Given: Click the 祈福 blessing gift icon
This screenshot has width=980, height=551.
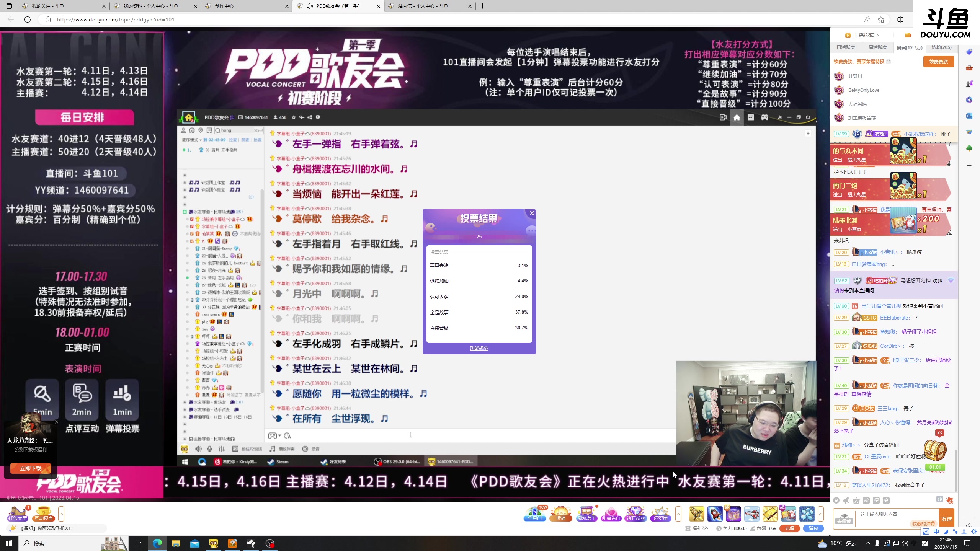Looking at the screenshot, I should click(x=560, y=514).
